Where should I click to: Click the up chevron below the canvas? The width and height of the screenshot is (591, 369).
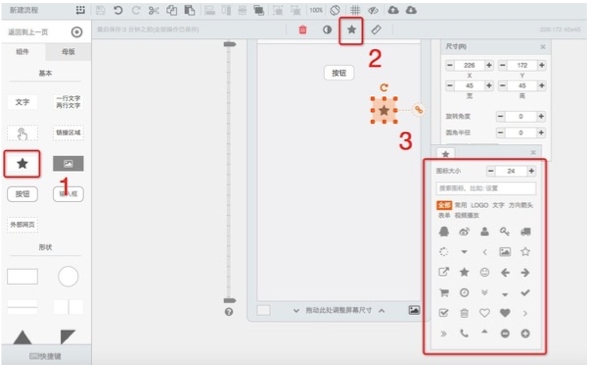pyautogui.click(x=382, y=311)
